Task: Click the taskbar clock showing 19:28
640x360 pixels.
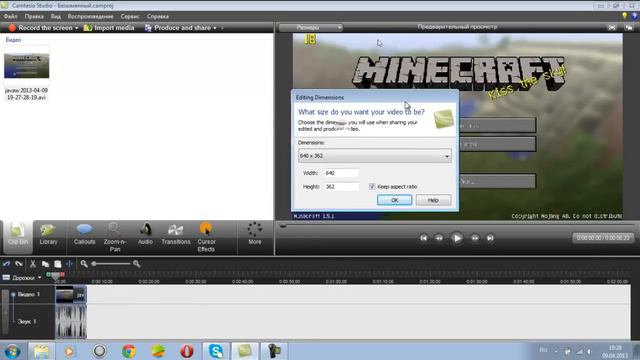Action: [615, 351]
